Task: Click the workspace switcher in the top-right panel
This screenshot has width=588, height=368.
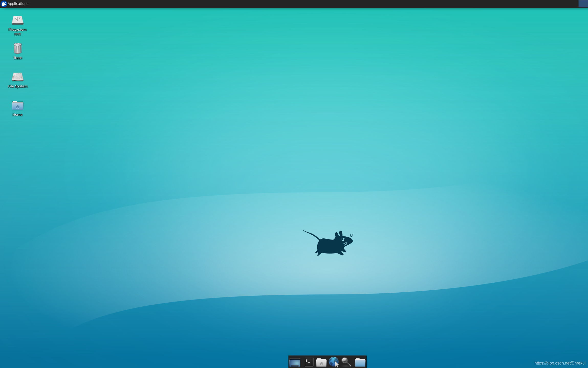Action: tap(583, 4)
